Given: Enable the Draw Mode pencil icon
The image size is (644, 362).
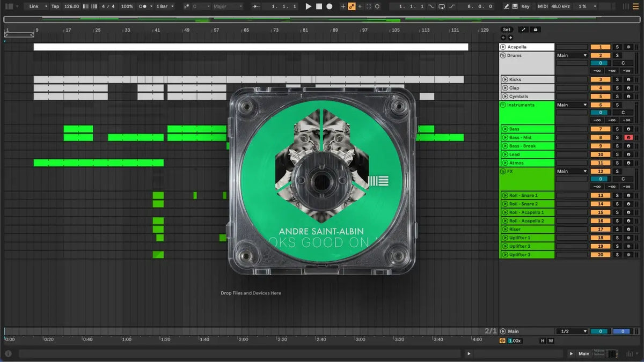Looking at the screenshot, I should (x=507, y=6).
